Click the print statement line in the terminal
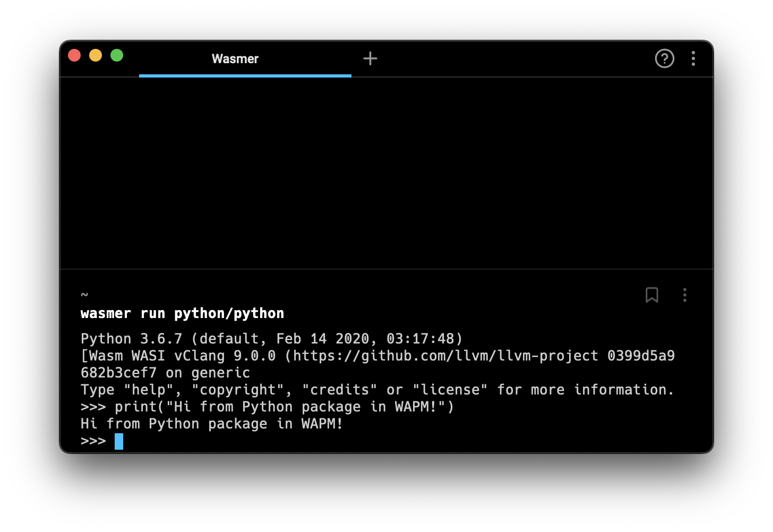Viewport: 773px width, 532px height. tap(265, 407)
